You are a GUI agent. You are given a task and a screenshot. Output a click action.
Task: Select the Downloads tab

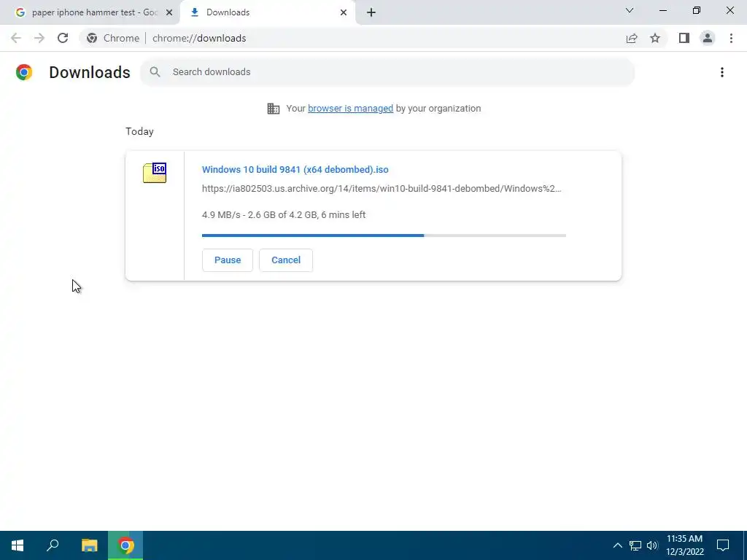point(267,12)
